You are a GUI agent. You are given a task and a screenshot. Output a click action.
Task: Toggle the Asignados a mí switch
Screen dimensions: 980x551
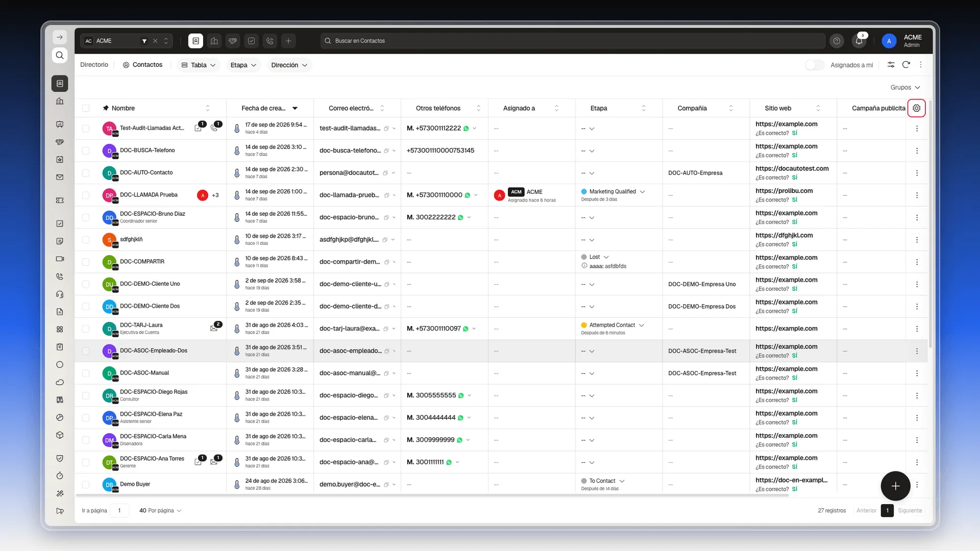click(815, 65)
